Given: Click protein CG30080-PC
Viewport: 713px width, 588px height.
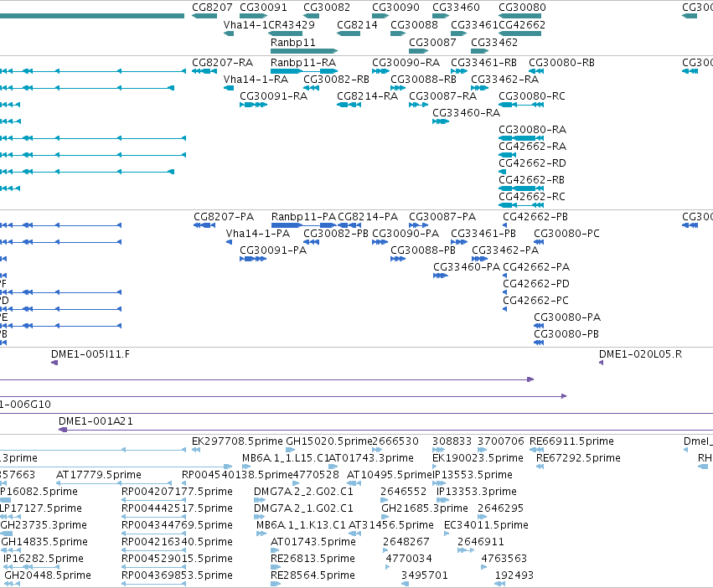Looking at the screenshot, I should pos(539,242).
